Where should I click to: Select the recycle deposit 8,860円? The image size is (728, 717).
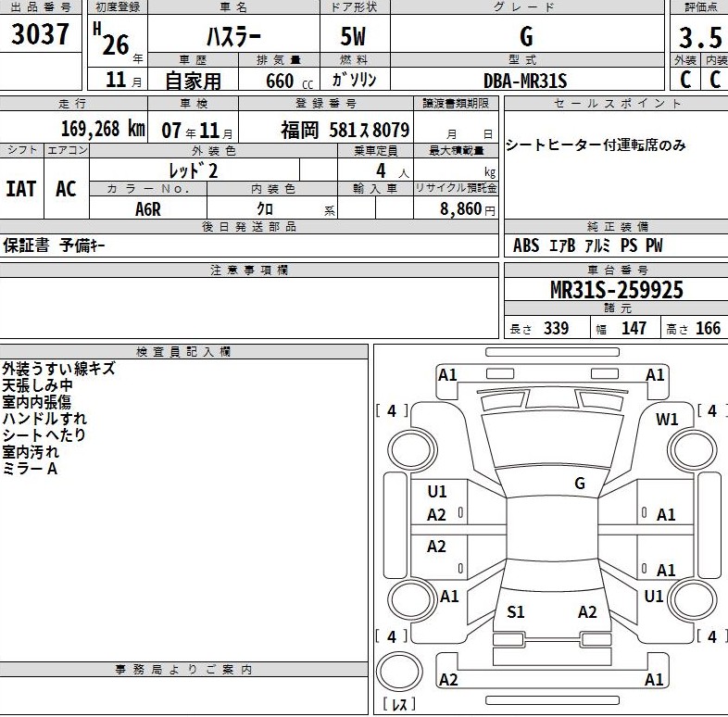468,209
